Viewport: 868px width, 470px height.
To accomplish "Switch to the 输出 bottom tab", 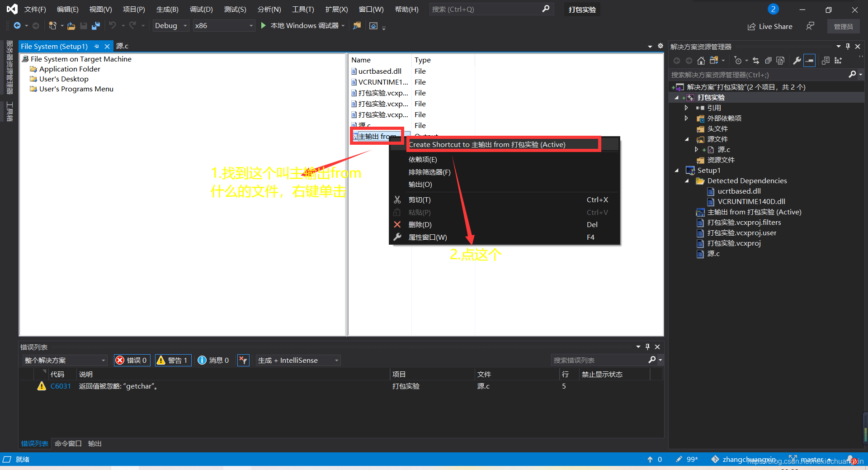I will pyautogui.click(x=94, y=444).
